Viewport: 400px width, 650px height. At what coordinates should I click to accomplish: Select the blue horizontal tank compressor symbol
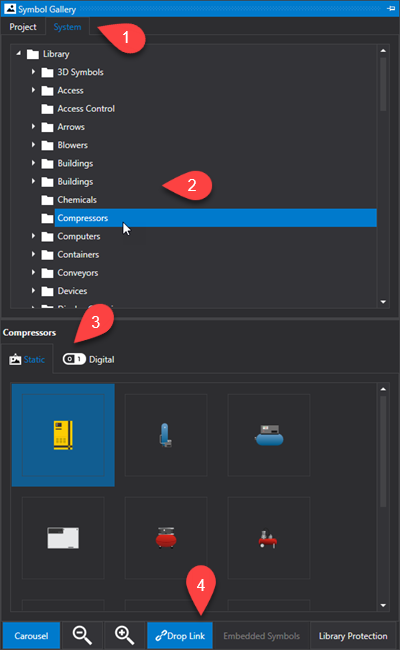(269, 435)
